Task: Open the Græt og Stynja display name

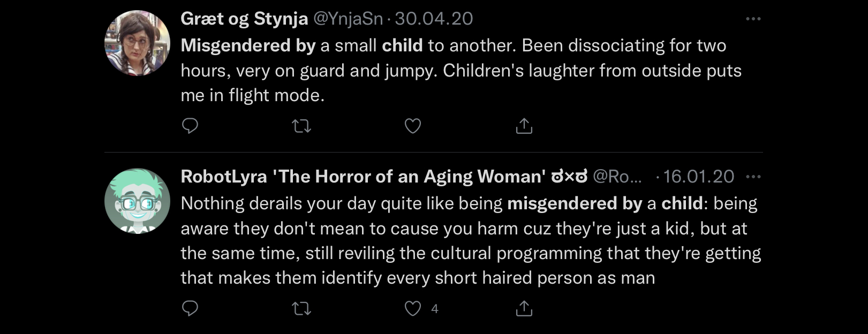Action: (244, 19)
